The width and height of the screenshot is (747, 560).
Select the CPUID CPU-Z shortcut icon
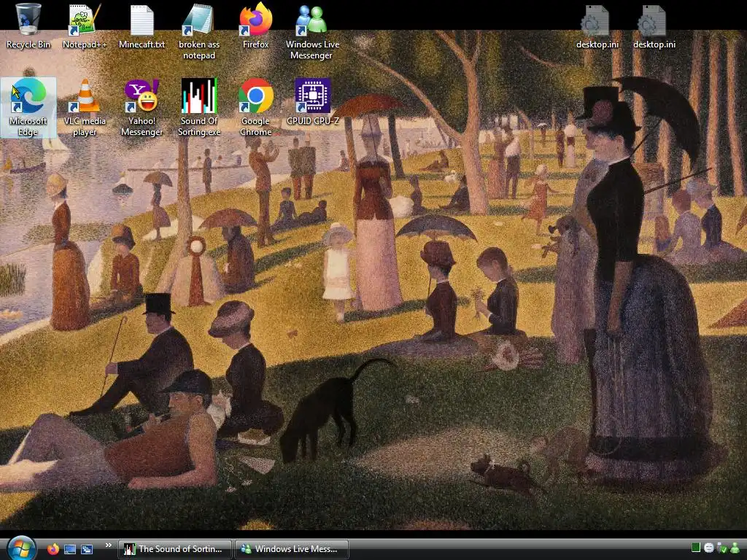pyautogui.click(x=312, y=102)
